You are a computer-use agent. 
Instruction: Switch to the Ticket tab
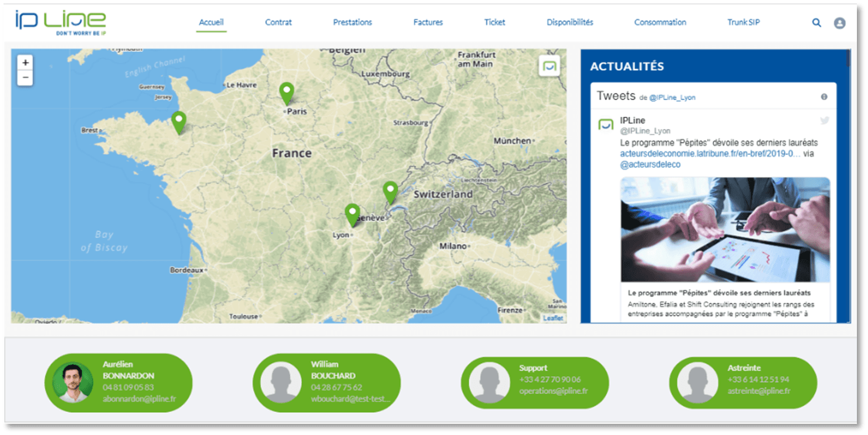[x=495, y=22]
